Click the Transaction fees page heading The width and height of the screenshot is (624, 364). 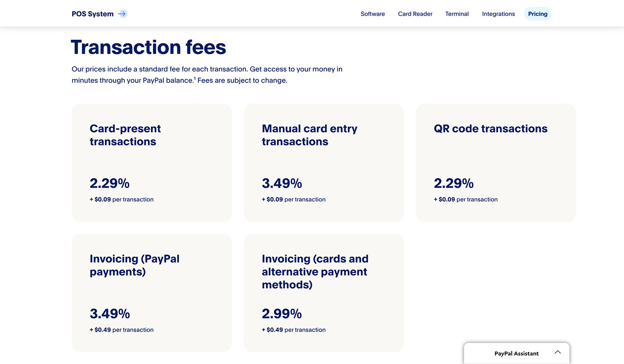click(x=149, y=47)
